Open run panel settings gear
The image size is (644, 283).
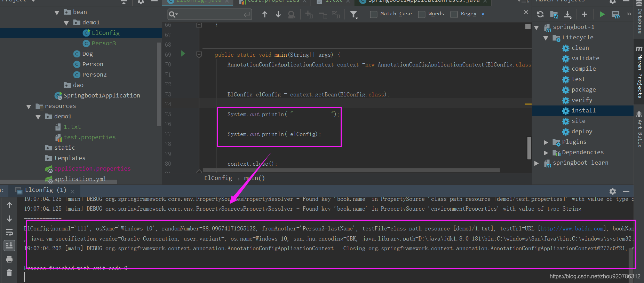point(613,191)
